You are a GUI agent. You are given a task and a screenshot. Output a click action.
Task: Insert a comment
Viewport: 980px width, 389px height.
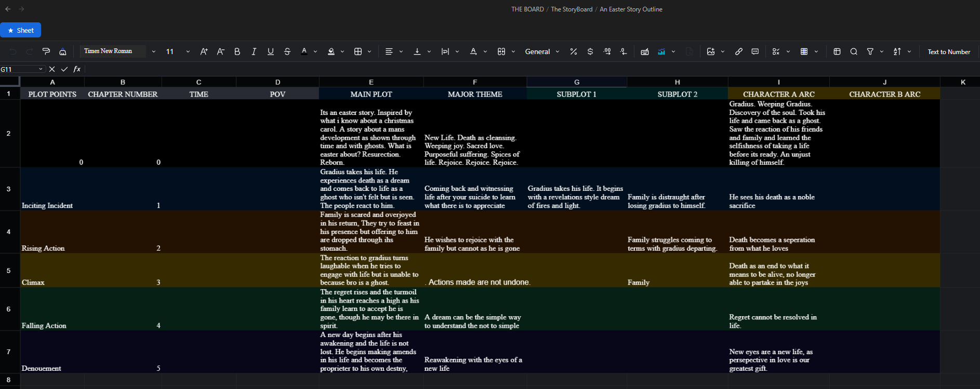pos(755,51)
